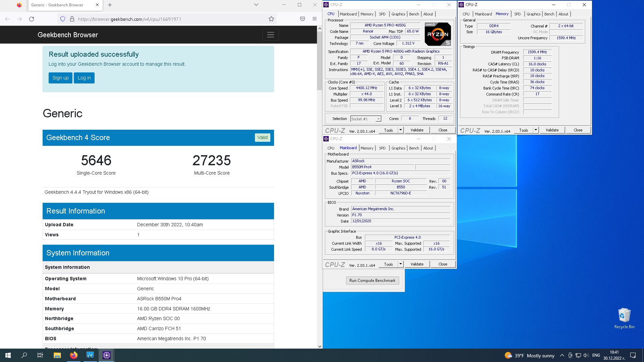Click Validate in CPU-Z CPU window
Screen dimensions: 644x362
click(417, 130)
